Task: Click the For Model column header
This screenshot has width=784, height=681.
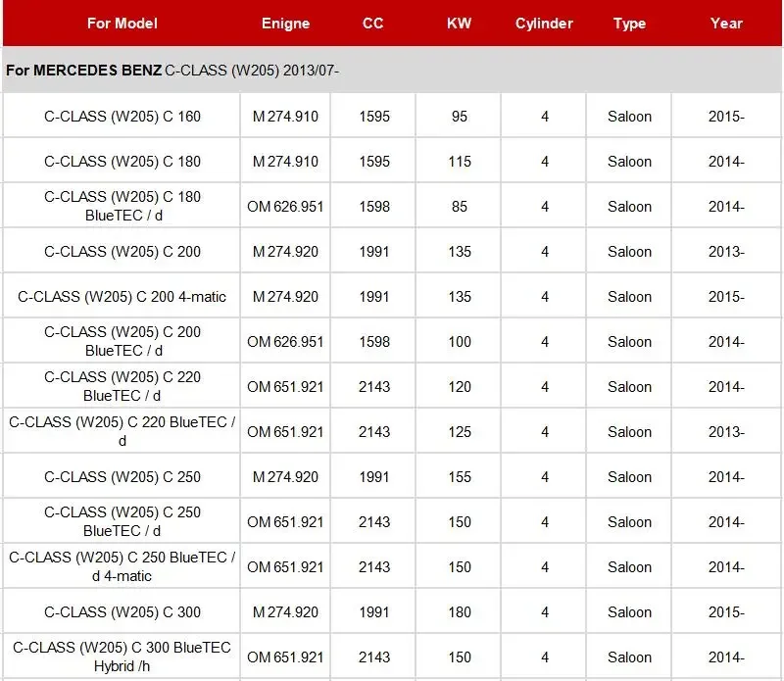Action: click(122, 24)
